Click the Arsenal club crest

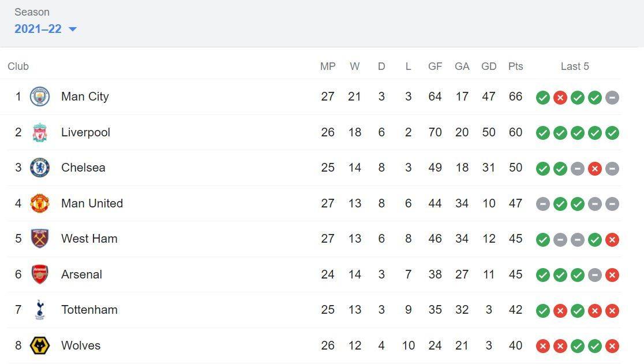point(40,274)
